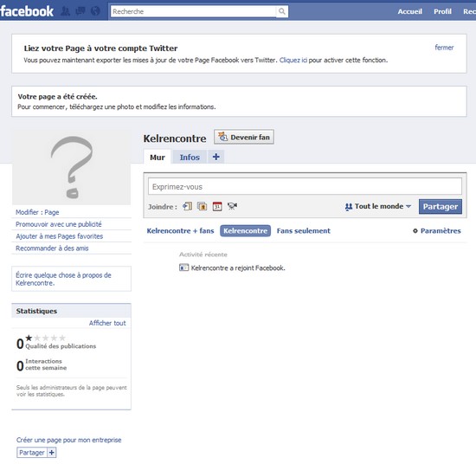Click the Facebook logo
Image resolution: width=476 pixels, height=464 pixels.
(x=27, y=11)
